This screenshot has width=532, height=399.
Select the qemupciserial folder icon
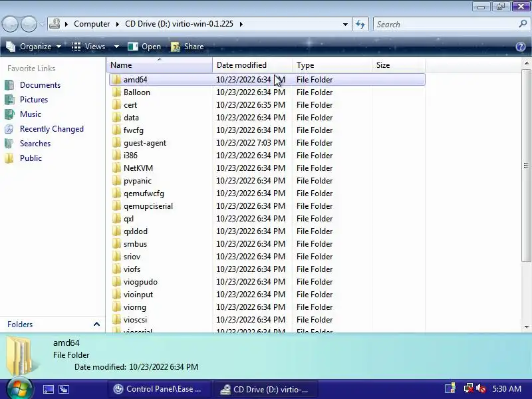pyautogui.click(x=116, y=206)
